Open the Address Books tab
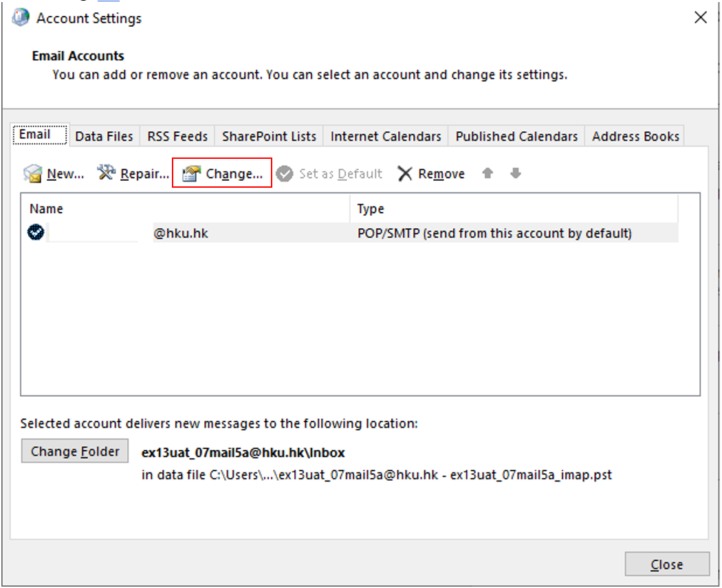The image size is (722, 588). [x=635, y=135]
